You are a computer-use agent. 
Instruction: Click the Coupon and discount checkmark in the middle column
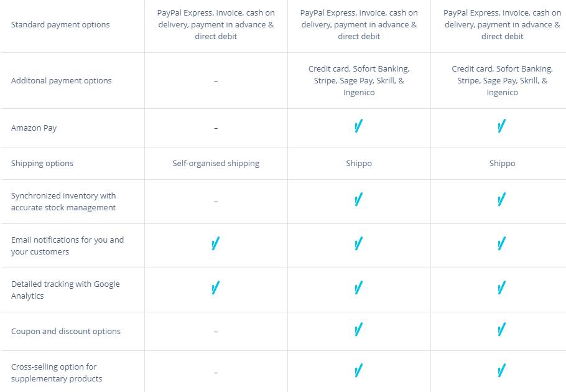tap(358, 330)
